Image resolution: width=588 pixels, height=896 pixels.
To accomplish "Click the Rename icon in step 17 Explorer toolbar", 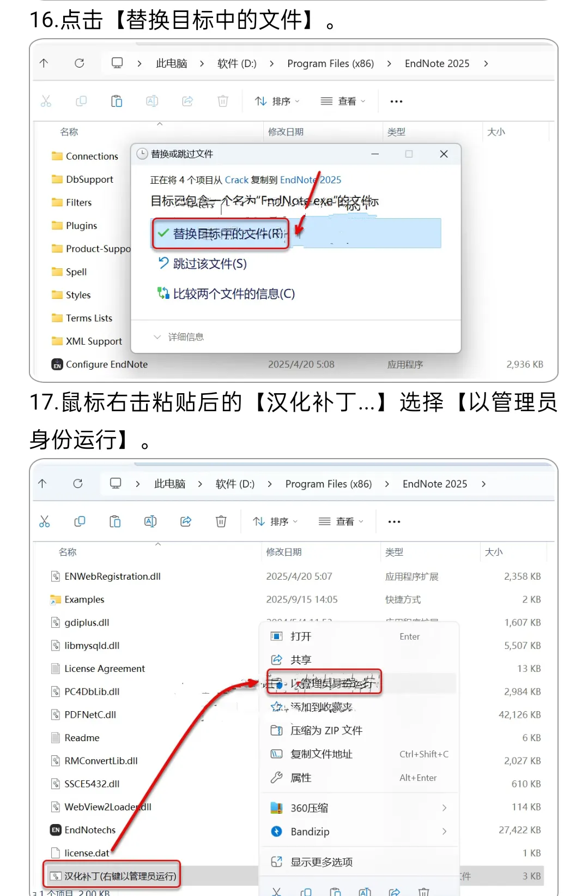I will [150, 522].
